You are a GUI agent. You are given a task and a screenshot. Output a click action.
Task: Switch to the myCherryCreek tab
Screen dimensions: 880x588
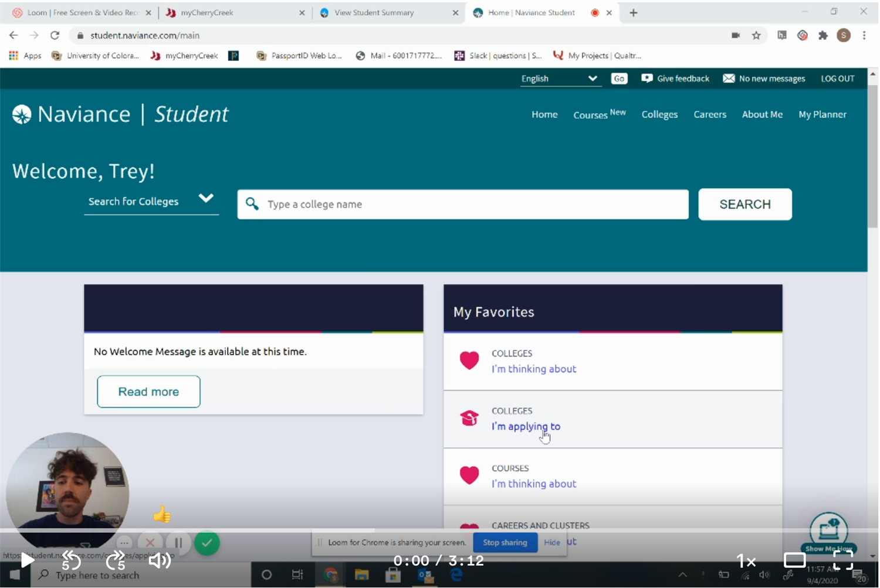click(x=234, y=12)
